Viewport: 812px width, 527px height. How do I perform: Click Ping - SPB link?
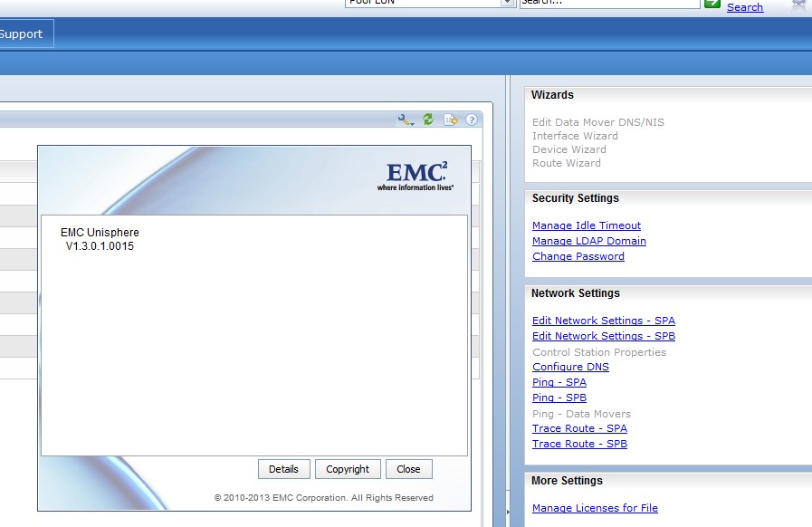click(559, 398)
